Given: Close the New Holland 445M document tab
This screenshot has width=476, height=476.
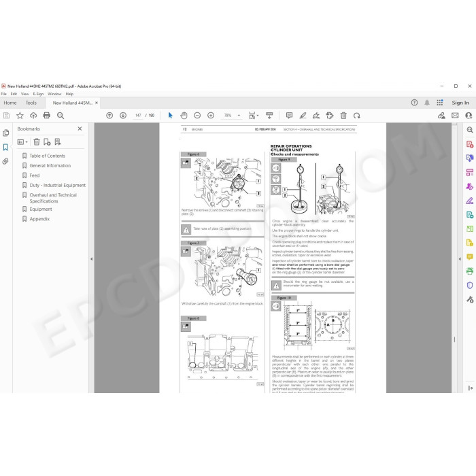Looking at the screenshot, I should [97, 103].
